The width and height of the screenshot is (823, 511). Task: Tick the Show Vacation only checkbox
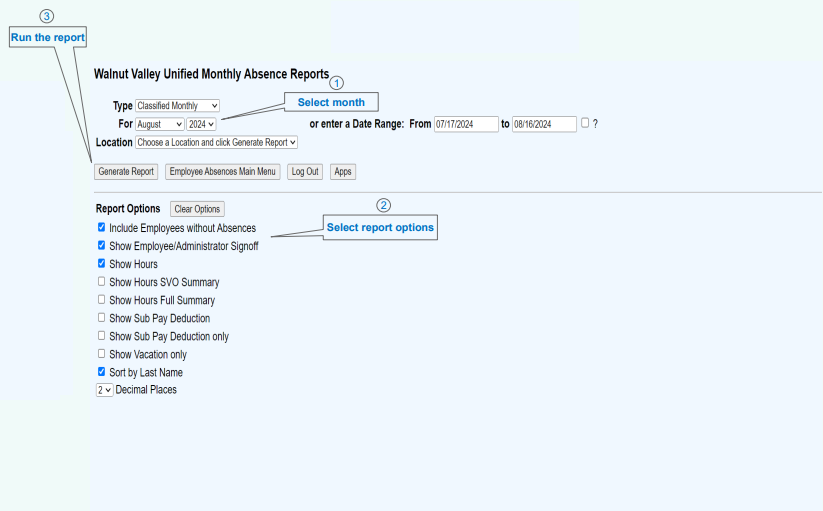101,354
